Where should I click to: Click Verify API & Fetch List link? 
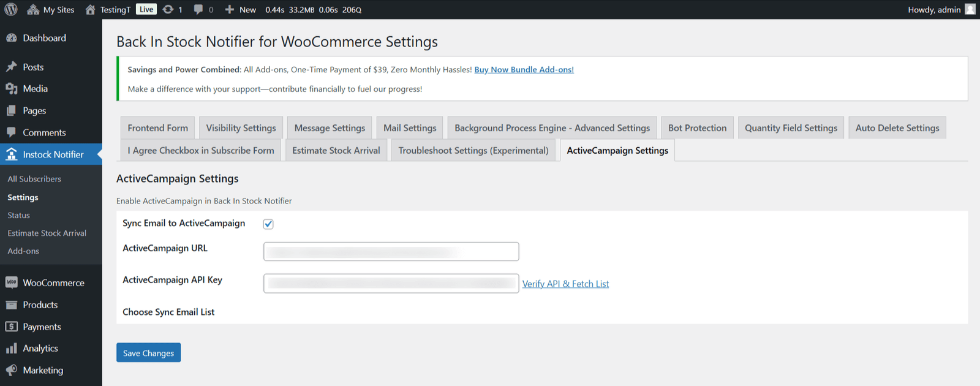[x=565, y=284]
